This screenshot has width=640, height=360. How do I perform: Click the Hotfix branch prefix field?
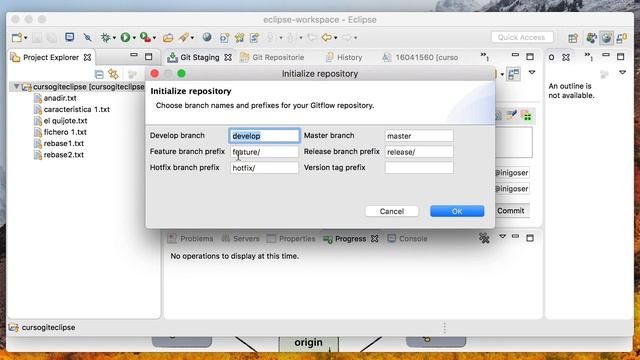[264, 168]
